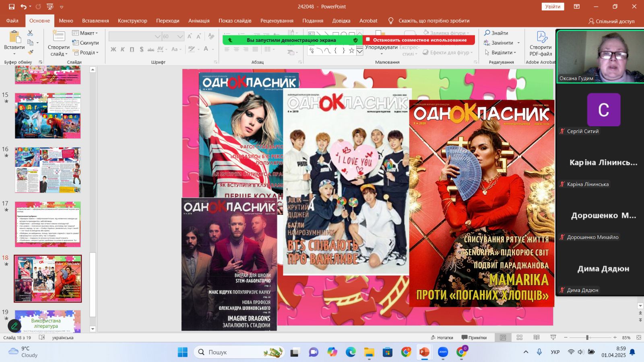Viewport: 644px width, 362px height.
Task: Click the star shape in shapes gallery
Action: [351, 50]
